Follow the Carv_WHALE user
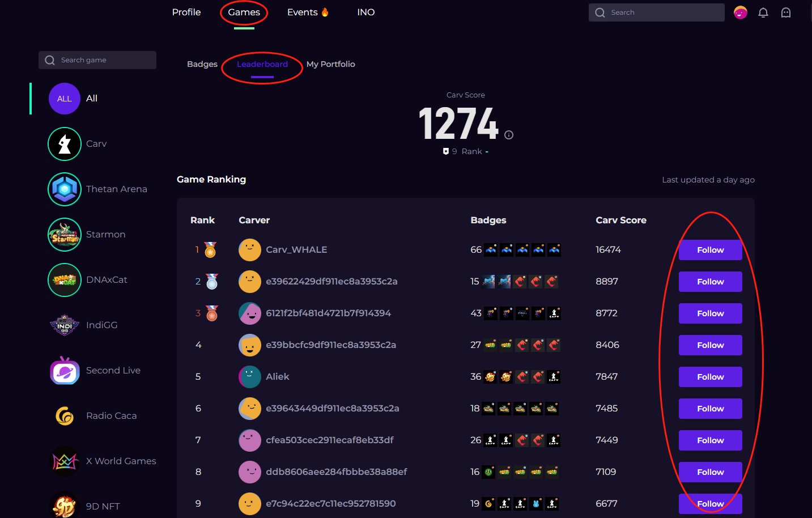 (x=710, y=250)
